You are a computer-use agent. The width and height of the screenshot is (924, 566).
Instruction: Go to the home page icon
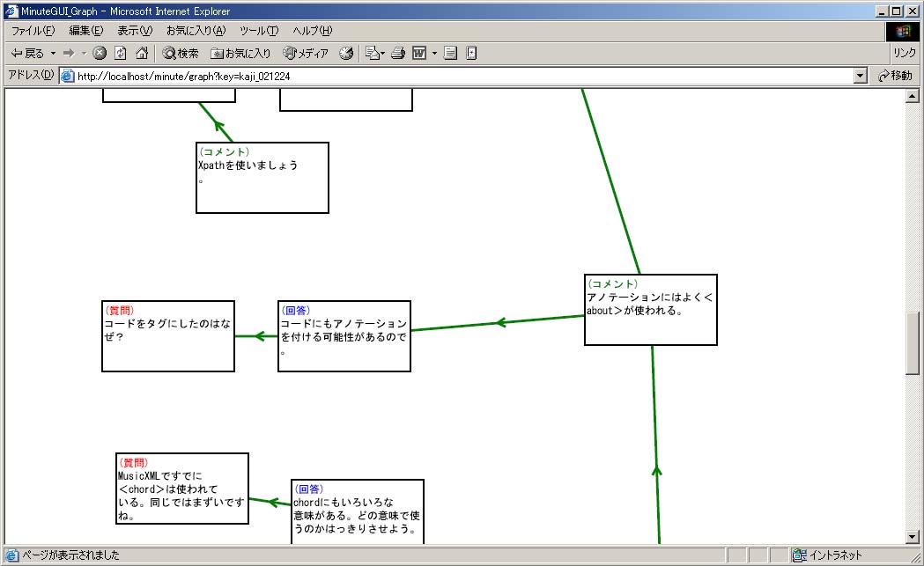coord(142,54)
